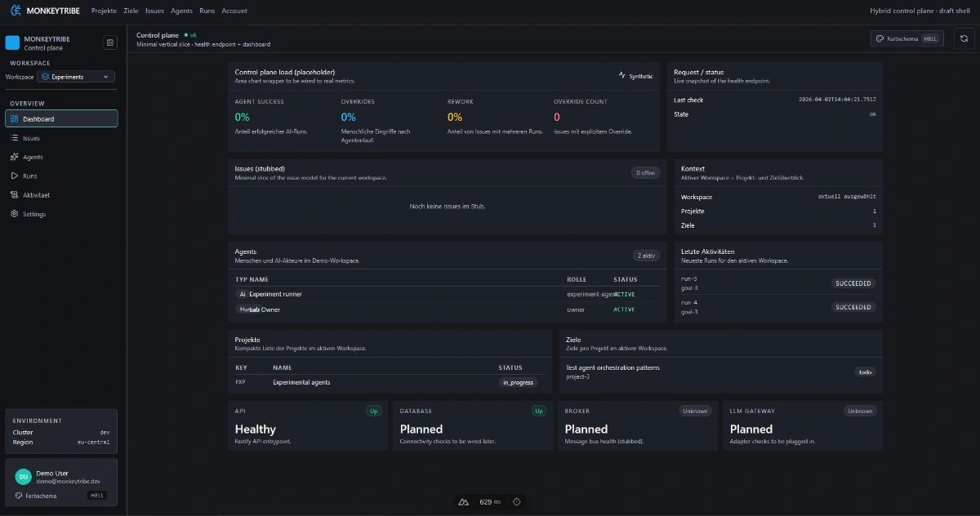The image size is (980, 516).
Task: Click the Owner agent row name
Action: (270, 309)
